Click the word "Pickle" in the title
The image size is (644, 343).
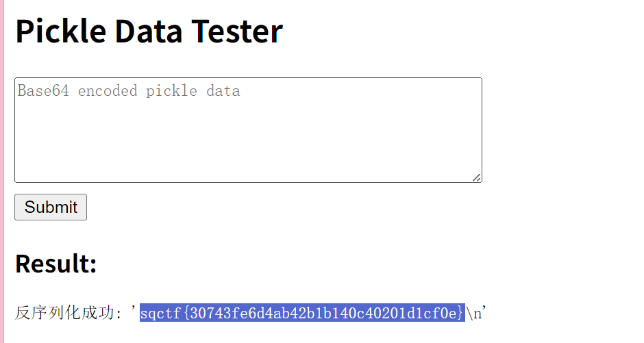[x=60, y=31]
